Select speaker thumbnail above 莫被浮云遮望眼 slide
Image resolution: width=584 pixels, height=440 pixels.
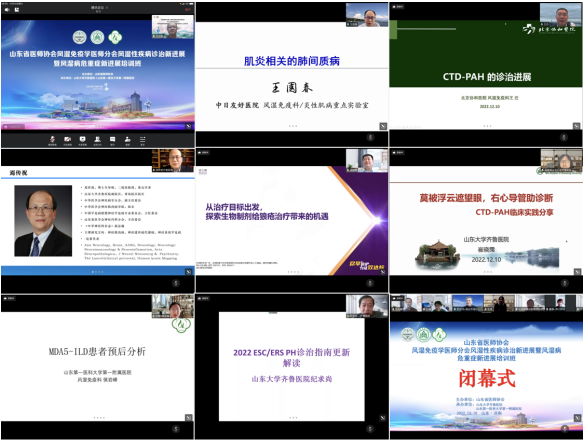click(x=561, y=161)
